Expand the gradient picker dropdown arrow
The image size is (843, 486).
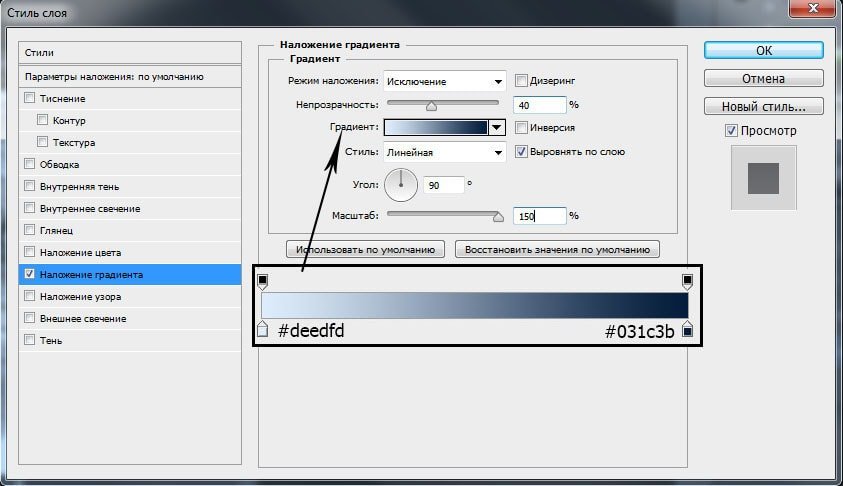(497, 128)
